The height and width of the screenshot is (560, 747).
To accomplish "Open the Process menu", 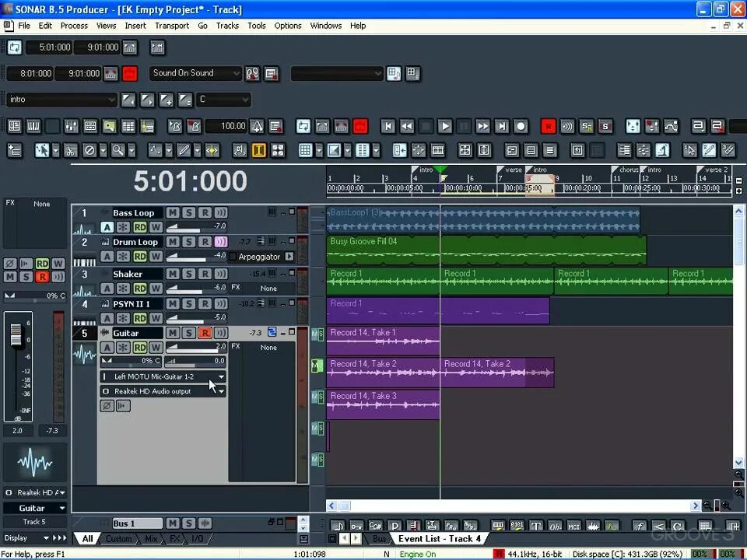I will [x=74, y=26].
